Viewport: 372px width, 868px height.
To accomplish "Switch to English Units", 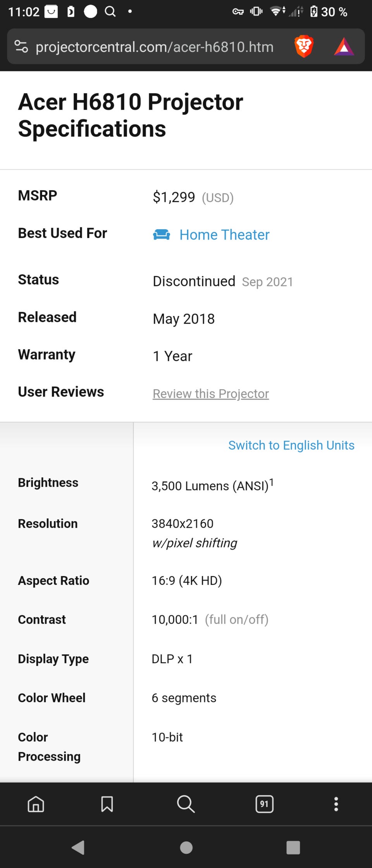I will tap(291, 445).
